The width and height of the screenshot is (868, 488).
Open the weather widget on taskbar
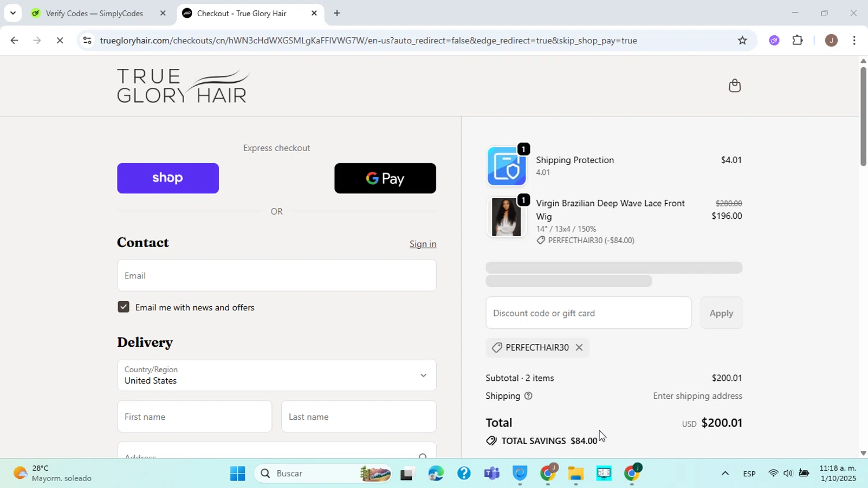point(53,474)
